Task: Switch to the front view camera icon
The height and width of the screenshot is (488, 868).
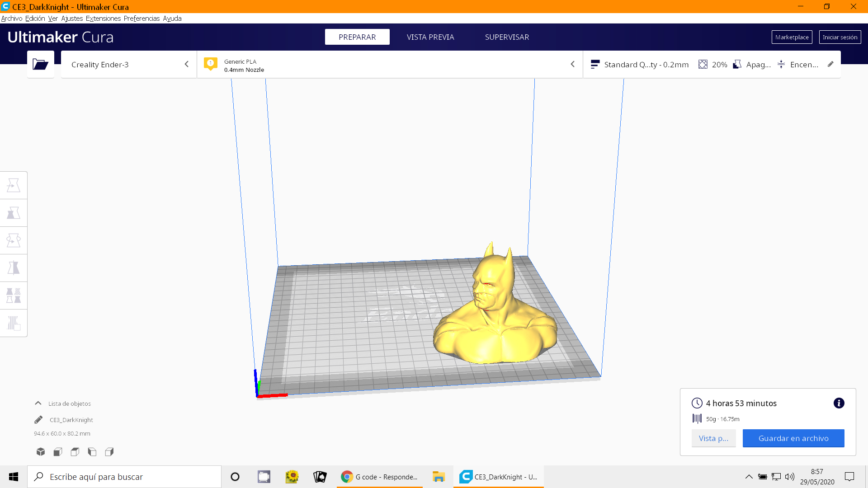Action: pos(58,451)
